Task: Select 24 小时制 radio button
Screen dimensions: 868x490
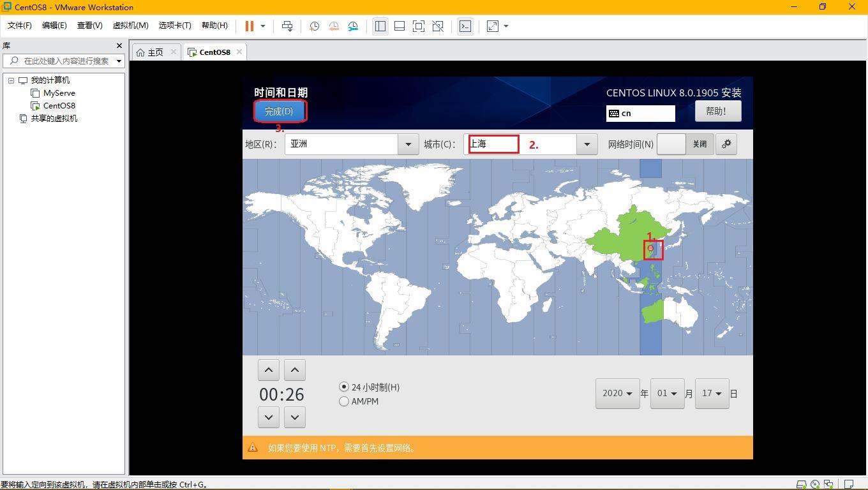Action: [x=344, y=387]
